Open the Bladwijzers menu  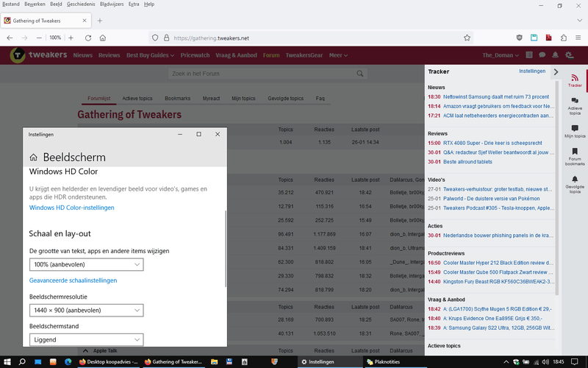point(112,4)
